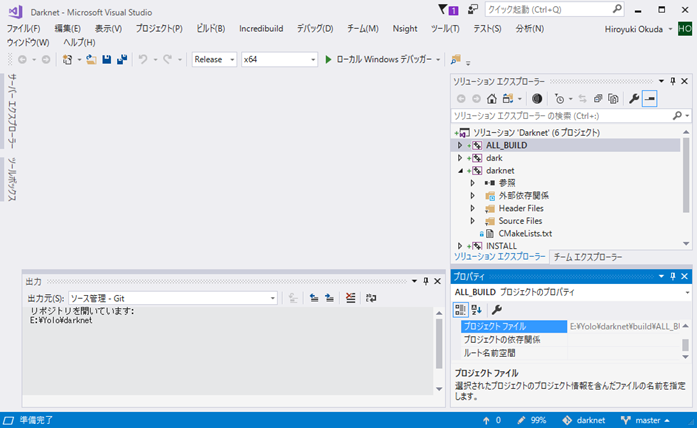
Task: Click the pencil pending changes indicator showing 99%
Action: point(532,420)
